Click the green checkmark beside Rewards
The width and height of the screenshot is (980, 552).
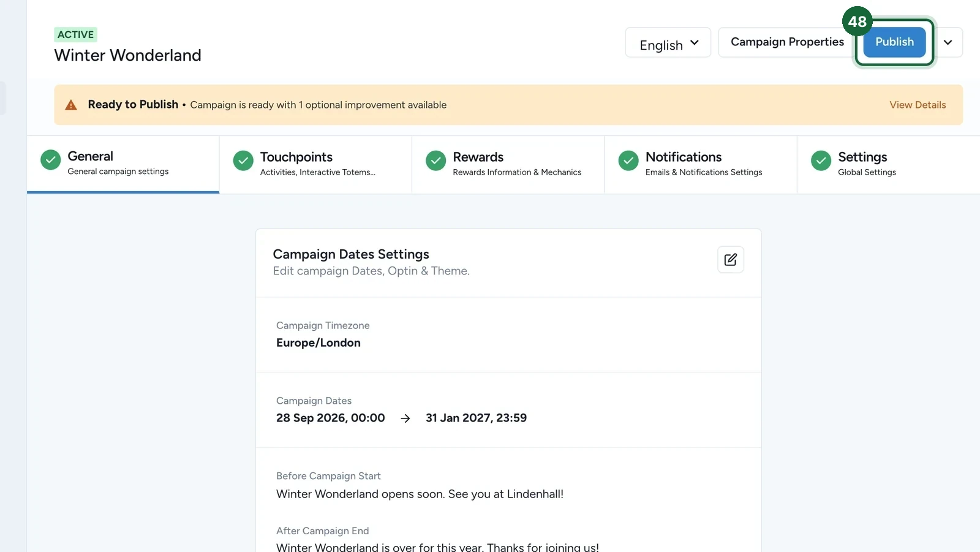(x=435, y=161)
